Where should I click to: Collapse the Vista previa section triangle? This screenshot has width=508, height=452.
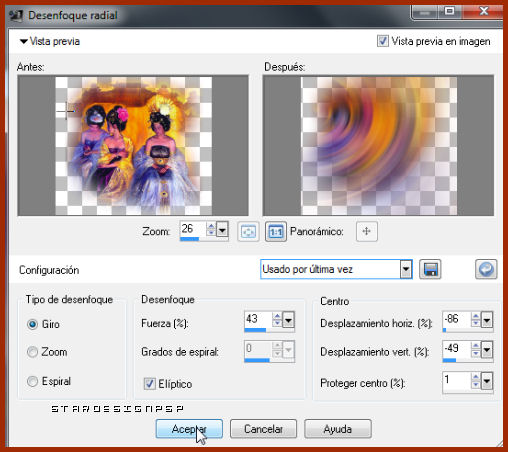[23, 42]
